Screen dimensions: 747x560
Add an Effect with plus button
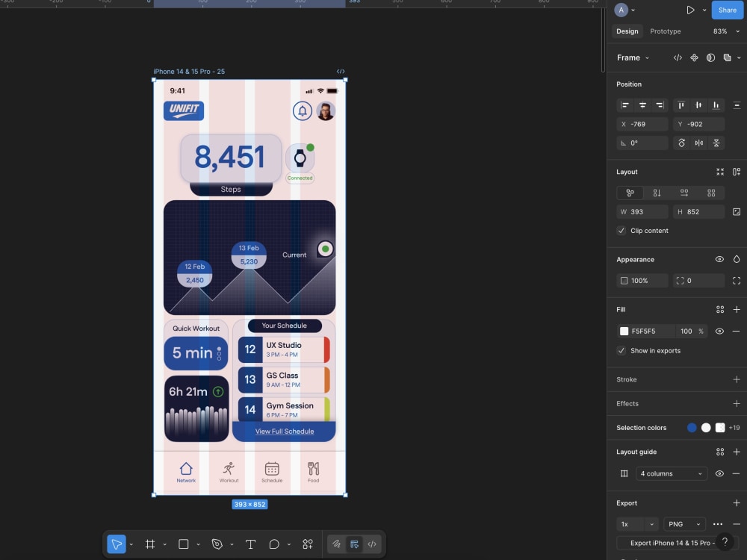pos(737,404)
